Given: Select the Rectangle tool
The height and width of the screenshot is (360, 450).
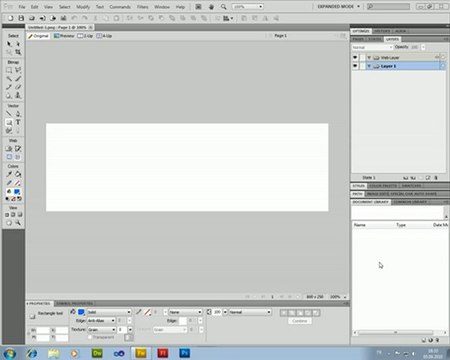Looking at the screenshot, I should (9, 122).
